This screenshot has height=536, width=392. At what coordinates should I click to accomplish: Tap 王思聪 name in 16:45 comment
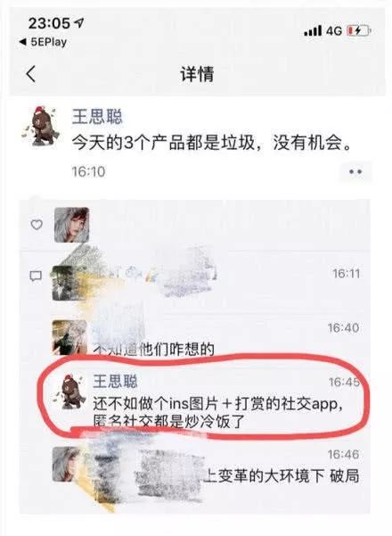116,381
